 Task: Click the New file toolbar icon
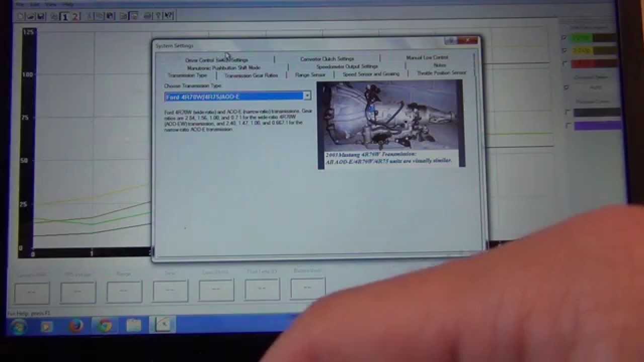20,17
